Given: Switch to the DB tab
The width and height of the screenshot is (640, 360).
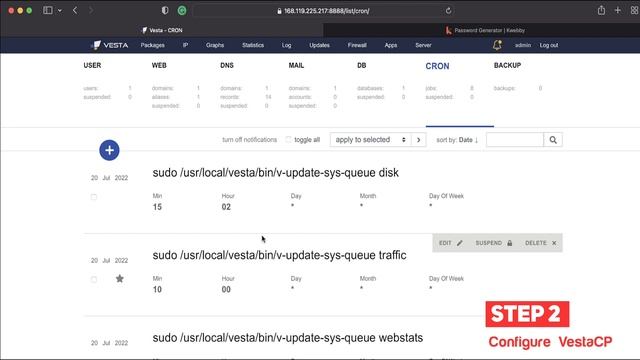Looking at the screenshot, I should (x=362, y=65).
